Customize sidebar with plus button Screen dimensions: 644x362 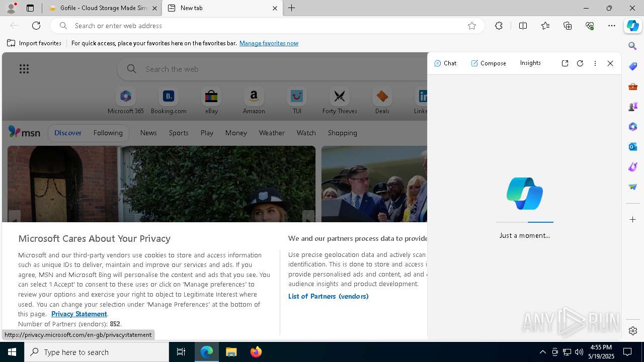click(x=633, y=220)
